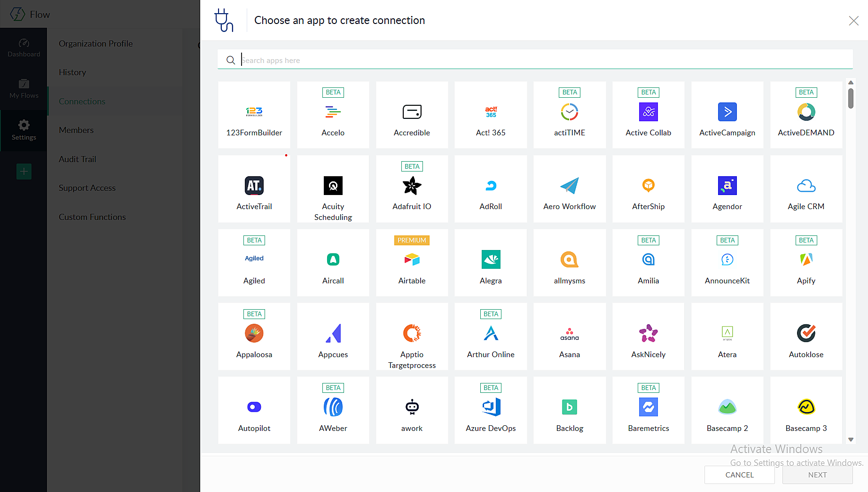
Task: Open the History settings page
Action: tap(72, 72)
